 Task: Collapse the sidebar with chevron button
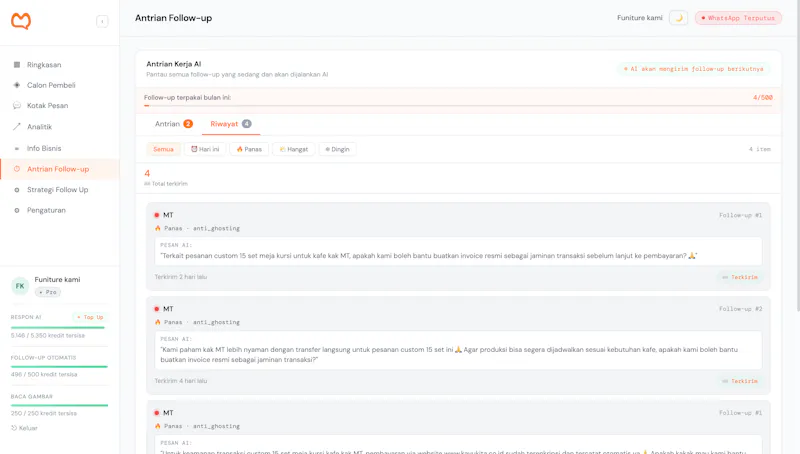tap(102, 21)
